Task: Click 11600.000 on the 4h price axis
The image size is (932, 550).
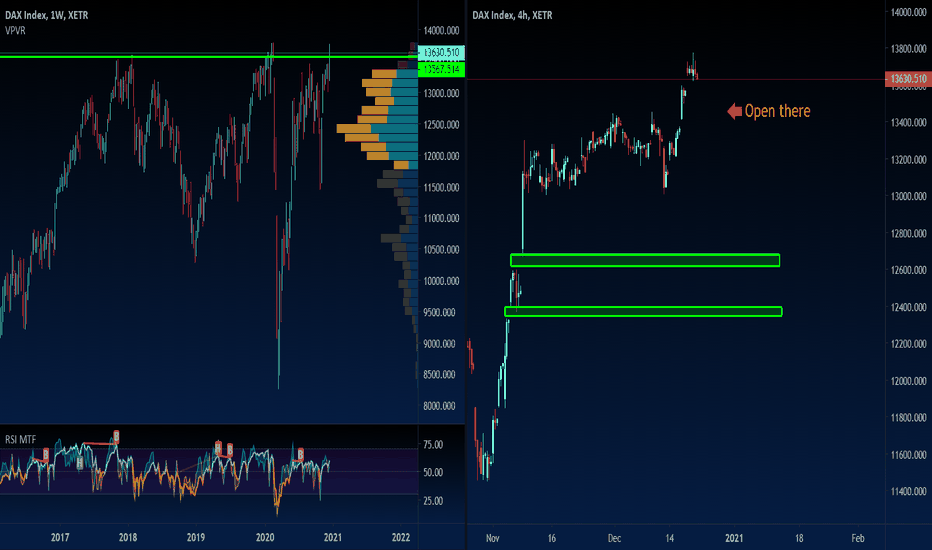Action: click(x=908, y=455)
